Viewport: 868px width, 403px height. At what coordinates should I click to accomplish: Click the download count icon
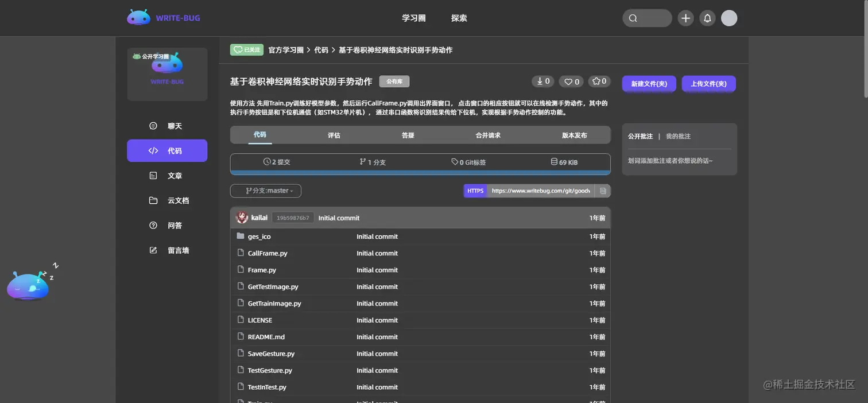(x=542, y=82)
